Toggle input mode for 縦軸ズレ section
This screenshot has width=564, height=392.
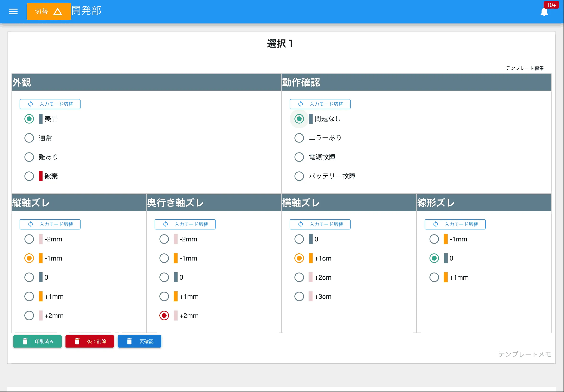point(50,224)
